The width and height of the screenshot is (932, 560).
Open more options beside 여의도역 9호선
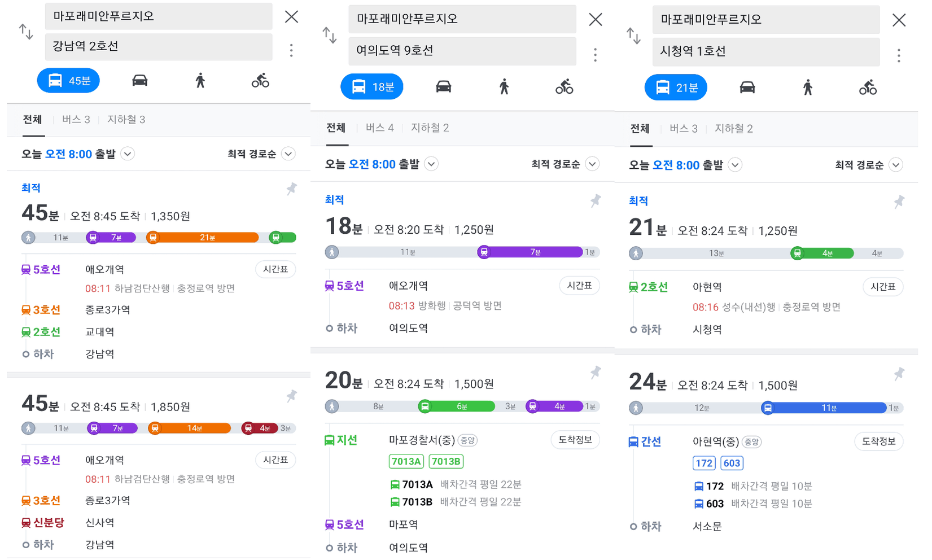pyautogui.click(x=595, y=55)
